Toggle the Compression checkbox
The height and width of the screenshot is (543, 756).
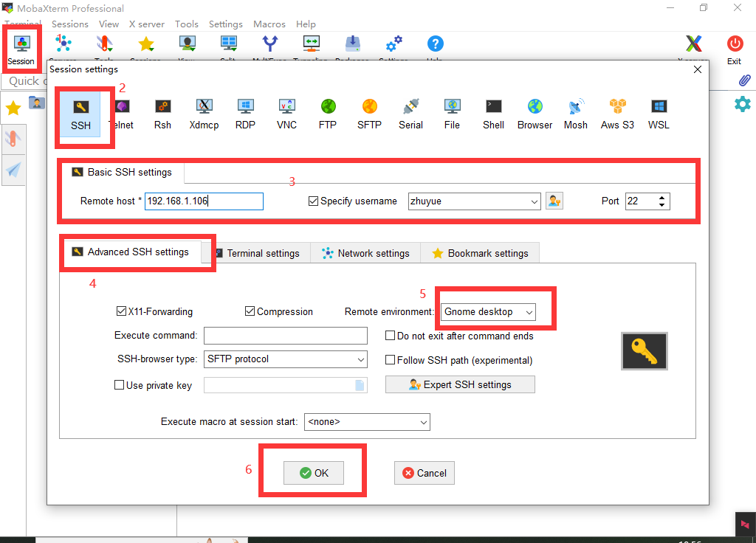[250, 311]
